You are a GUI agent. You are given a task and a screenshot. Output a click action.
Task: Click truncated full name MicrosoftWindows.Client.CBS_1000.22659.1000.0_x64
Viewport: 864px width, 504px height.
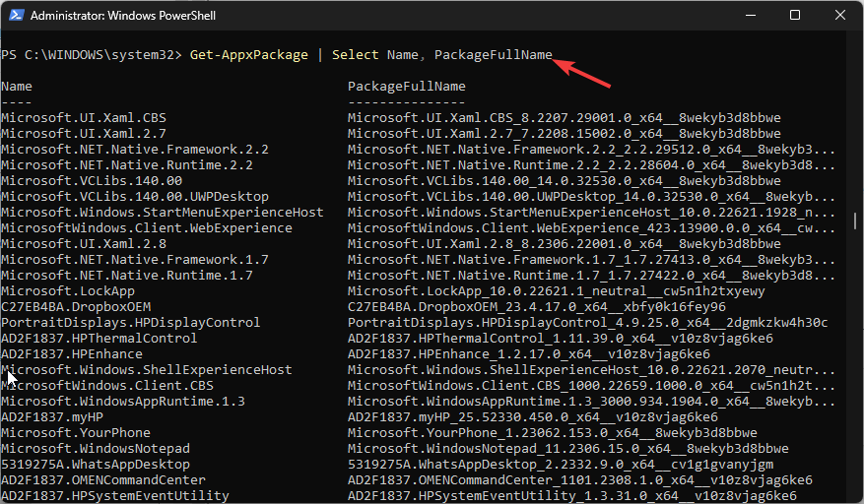[591, 386]
